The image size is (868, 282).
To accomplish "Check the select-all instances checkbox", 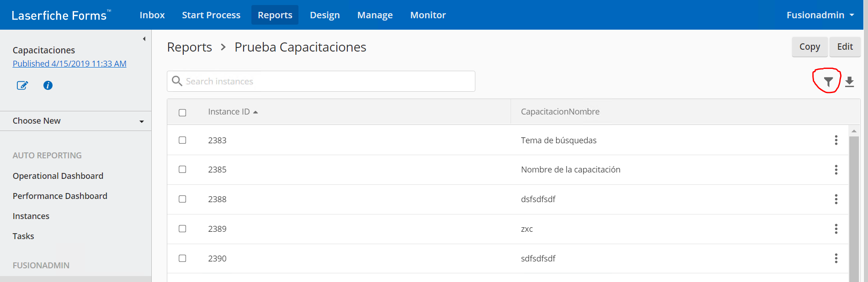I will [x=182, y=113].
